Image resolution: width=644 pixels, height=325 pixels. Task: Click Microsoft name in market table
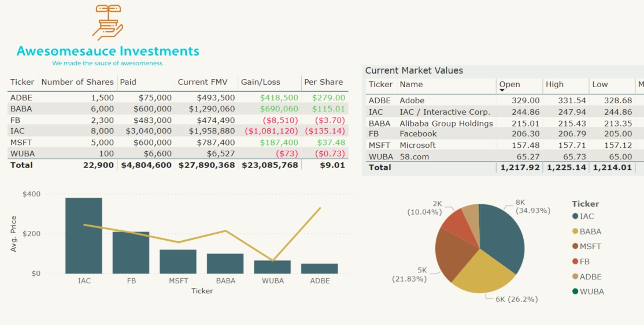tap(418, 145)
